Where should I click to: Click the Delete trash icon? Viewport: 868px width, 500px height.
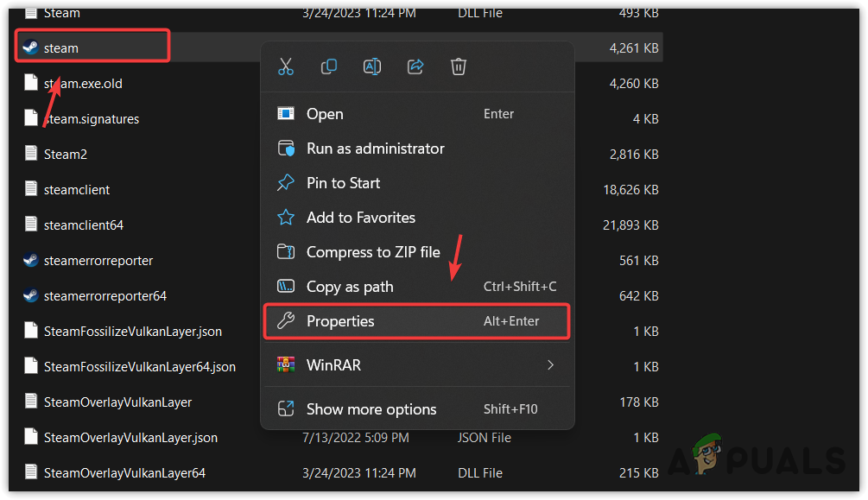point(459,66)
